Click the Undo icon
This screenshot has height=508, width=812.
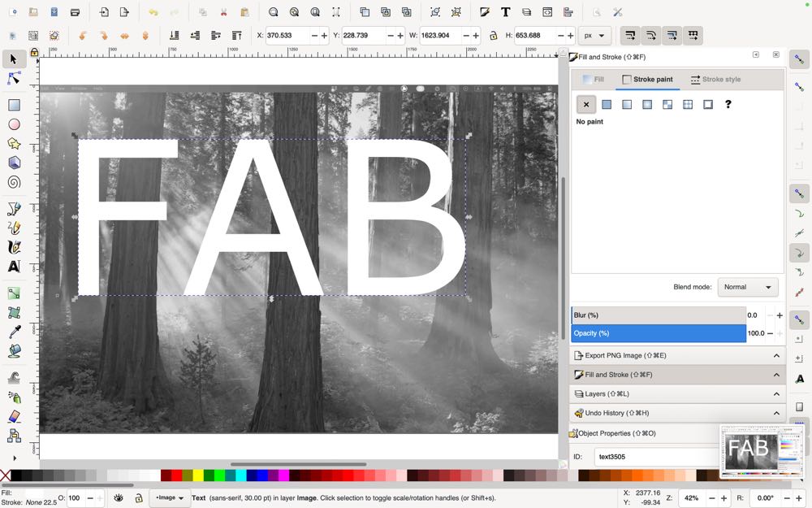click(153, 12)
